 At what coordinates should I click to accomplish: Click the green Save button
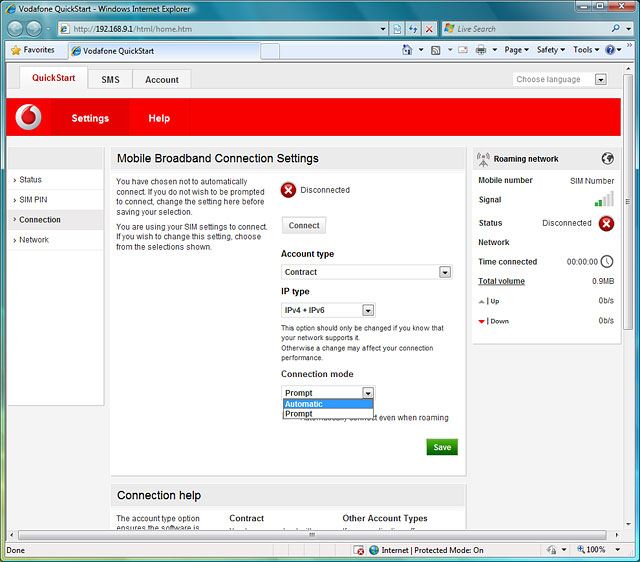(442, 447)
